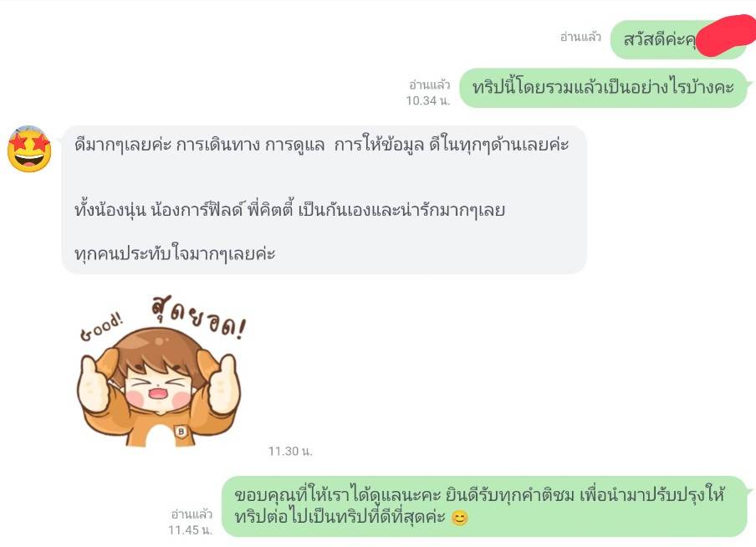Image resolution: width=756 pixels, height=547 pixels.
Task: Select the second line ทริปต่อไปเป็นทริปที่ดีที่สุดค่ะ
Action: [x=340, y=517]
